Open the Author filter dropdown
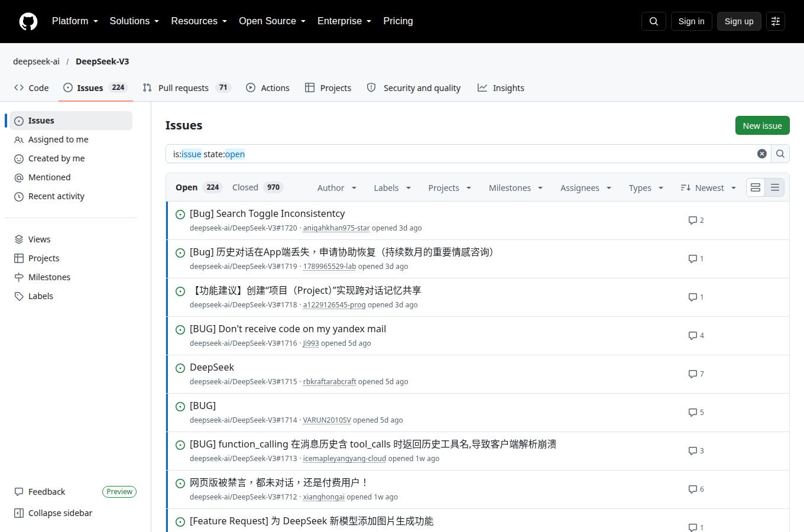Viewport: 804px width, 532px height. pos(337,188)
